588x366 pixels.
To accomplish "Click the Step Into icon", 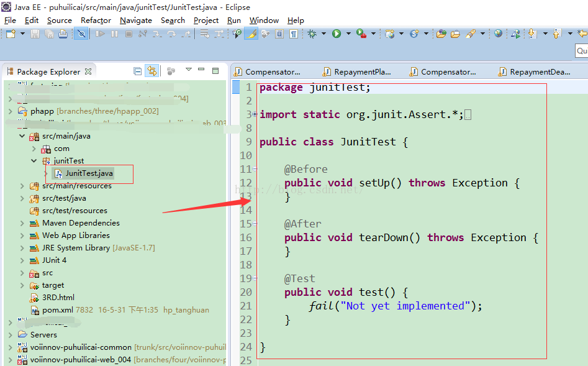I will tap(156, 34).
